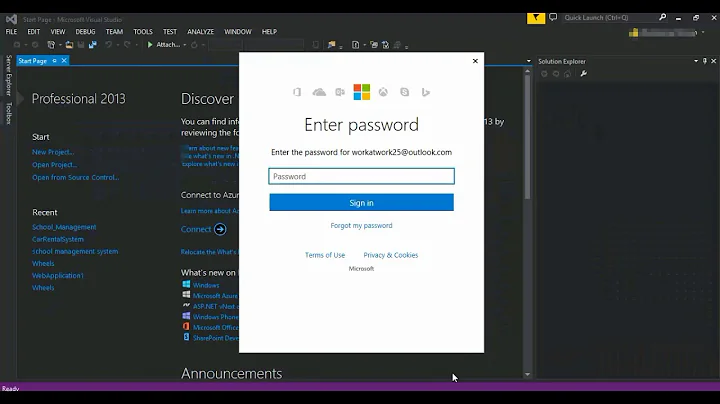Click the Start Page scroll up arrow

click(x=527, y=71)
